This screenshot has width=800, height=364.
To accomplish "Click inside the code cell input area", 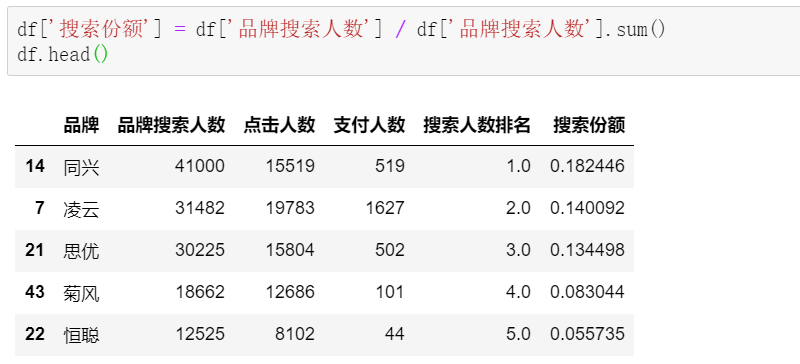I will click(404, 41).
